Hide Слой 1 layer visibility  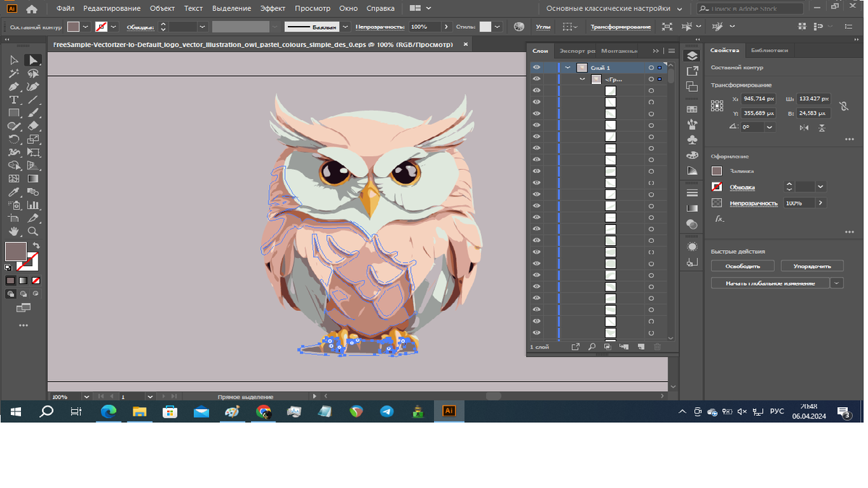tap(537, 68)
